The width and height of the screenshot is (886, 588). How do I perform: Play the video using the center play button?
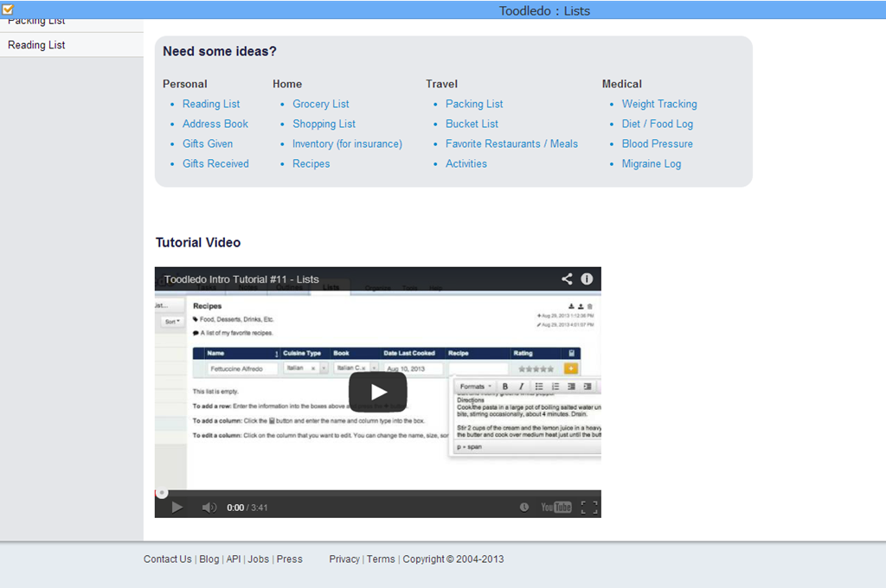(x=378, y=392)
